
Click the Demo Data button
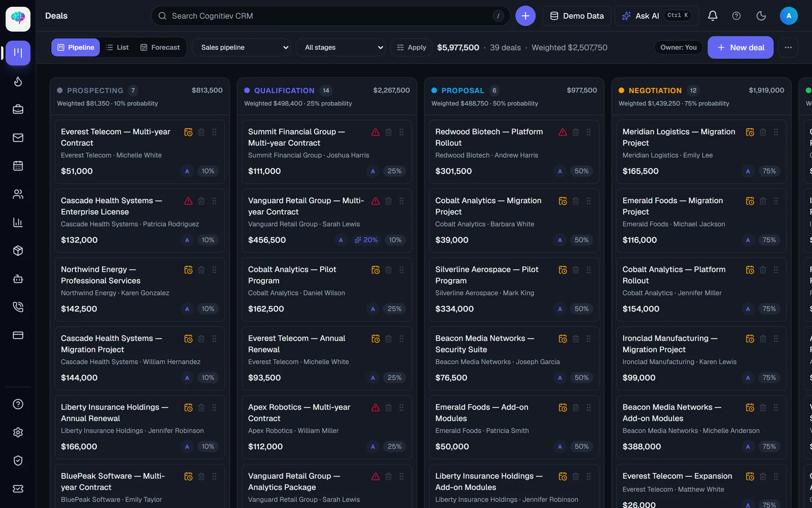[577, 16]
